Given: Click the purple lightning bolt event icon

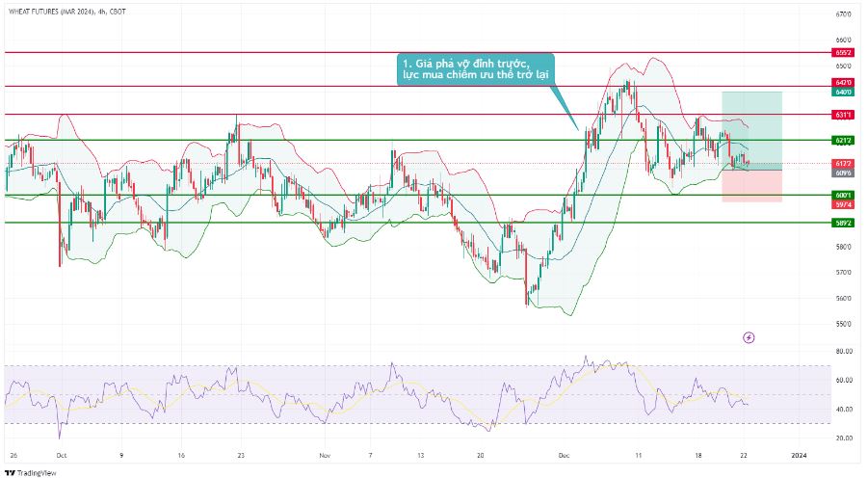Looking at the screenshot, I should 749,337.
